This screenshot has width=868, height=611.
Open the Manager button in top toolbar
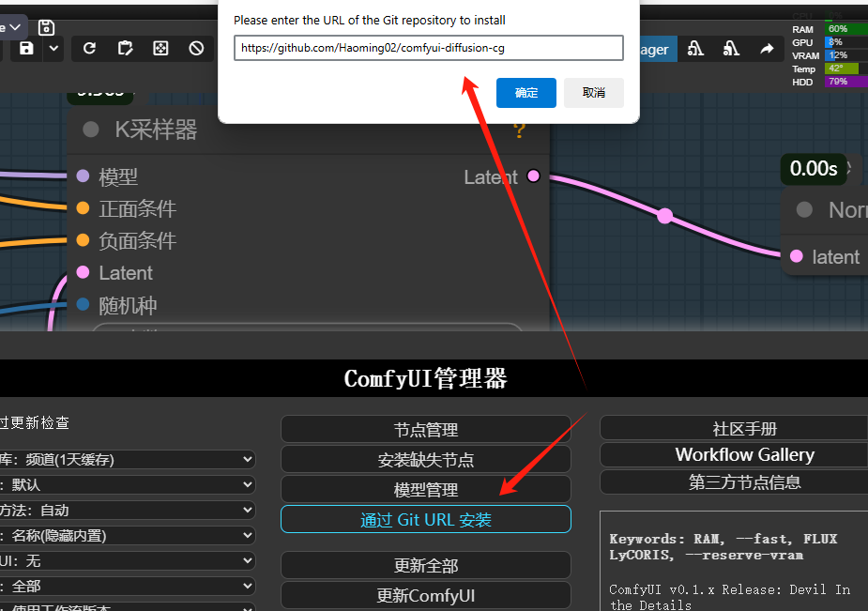tap(658, 50)
